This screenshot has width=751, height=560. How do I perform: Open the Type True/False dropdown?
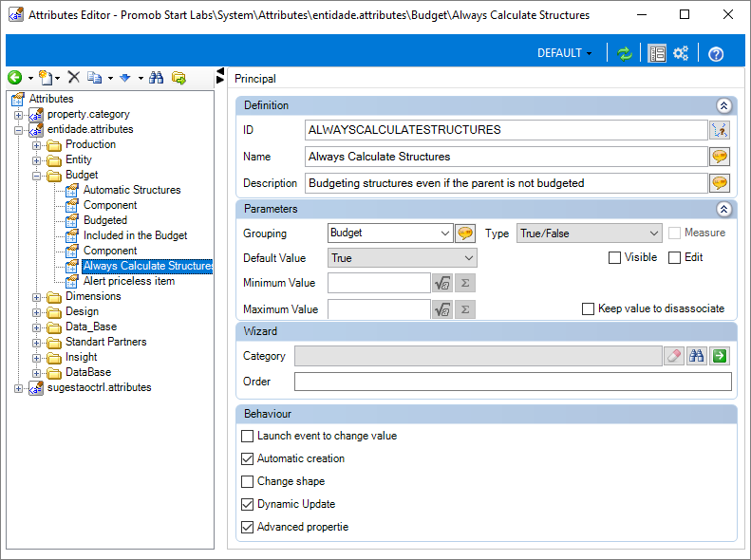point(589,233)
